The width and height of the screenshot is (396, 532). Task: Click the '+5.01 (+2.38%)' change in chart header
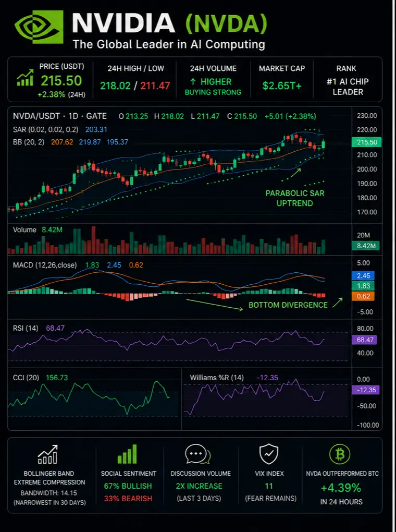tap(290, 116)
